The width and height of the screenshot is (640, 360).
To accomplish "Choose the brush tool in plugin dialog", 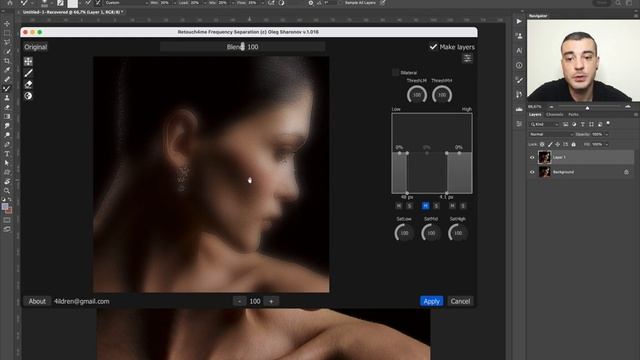I will coord(28,73).
